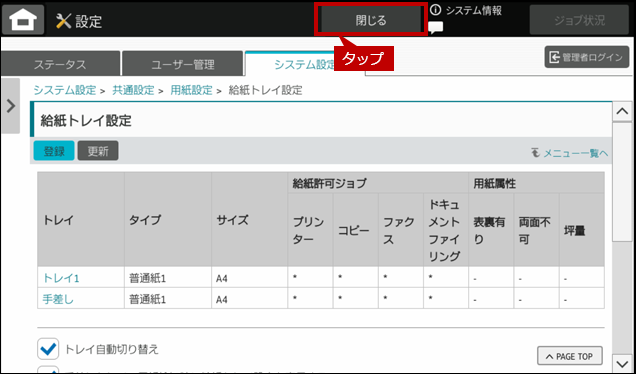Click the メニュー一覧へ return arrow icon
This screenshot has height=374, width=636.
535,153
